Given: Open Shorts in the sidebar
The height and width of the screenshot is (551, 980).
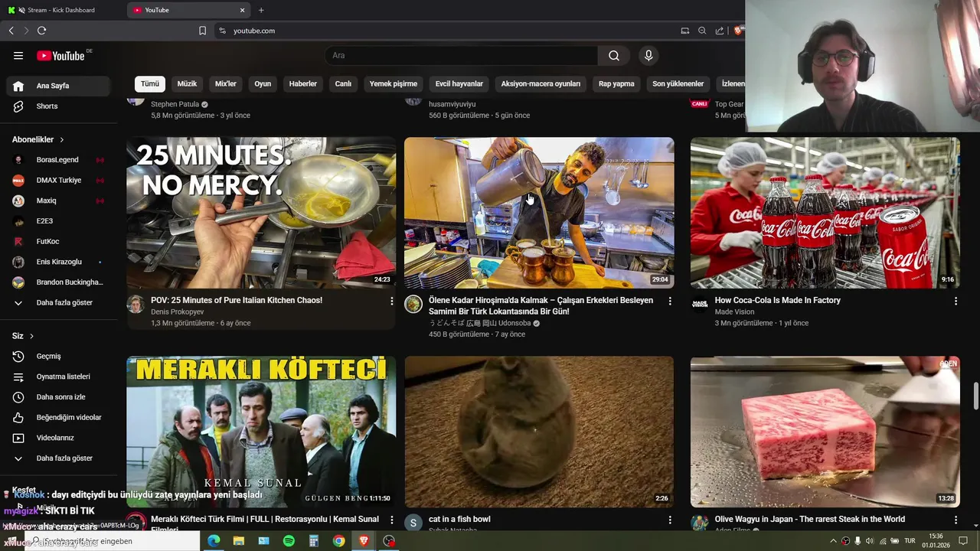Looking at the screenshot, I should tap(59, 106).
